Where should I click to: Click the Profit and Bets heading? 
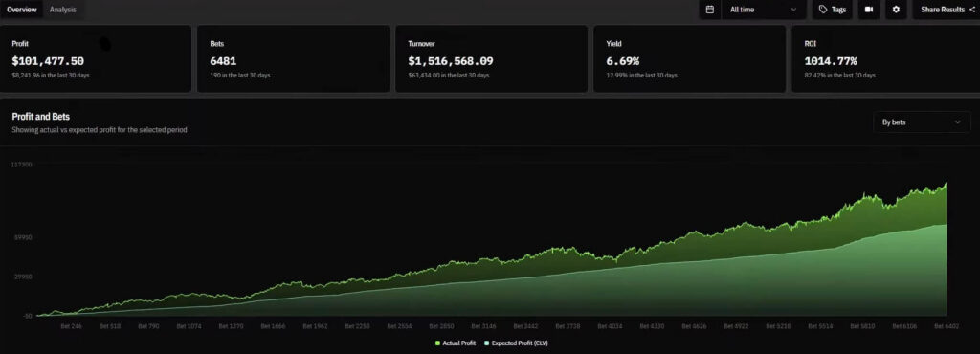tap(40, 117)
